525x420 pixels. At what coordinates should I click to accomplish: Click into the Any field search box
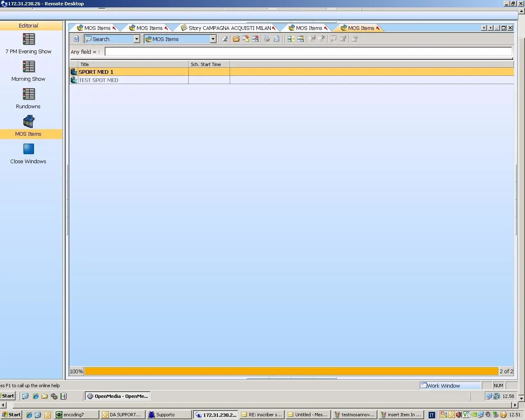pyautogui.click(x=308, y=52)
